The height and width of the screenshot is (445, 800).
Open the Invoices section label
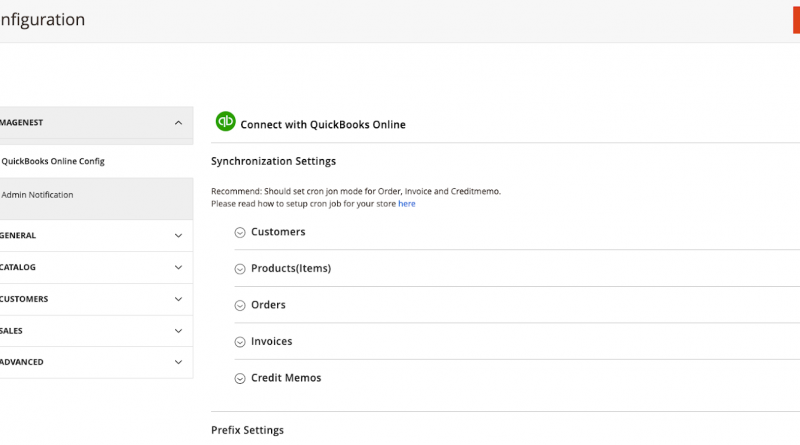tap(272, 342)
